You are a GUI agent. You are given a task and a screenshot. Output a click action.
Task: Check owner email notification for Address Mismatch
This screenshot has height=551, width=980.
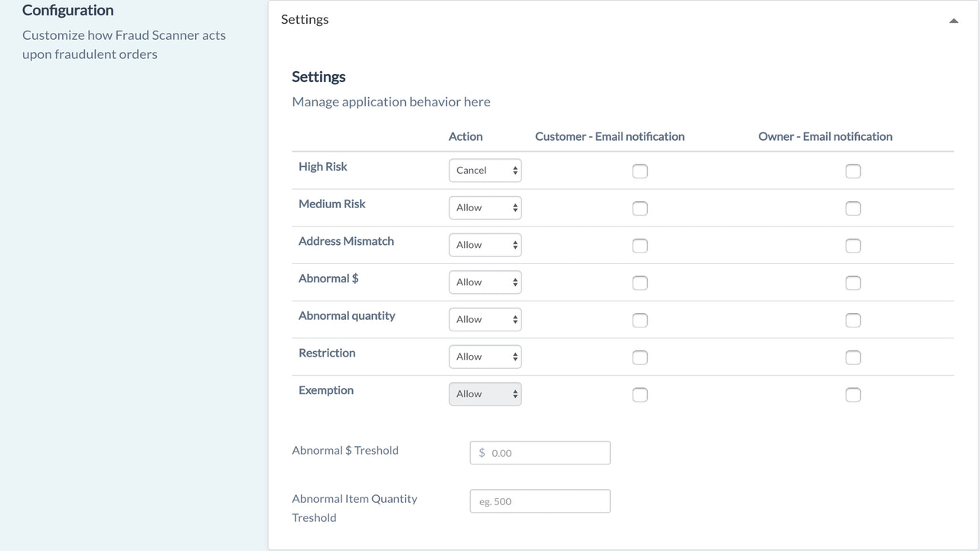point(853,246)
